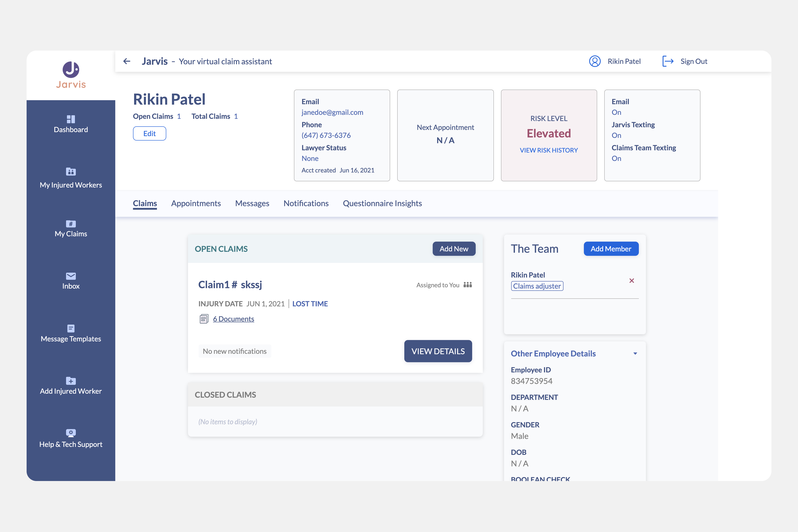
Task: Click the back arrow icon
Action: click(x=127, y=61)
